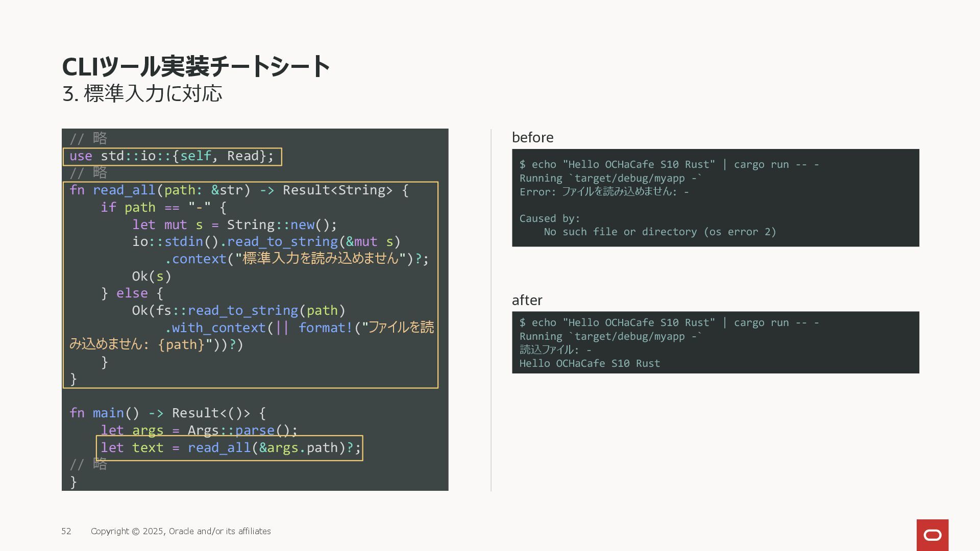This screenshot has width=980, height=551.
Task: Click the 'use std::io::{self, Read};' line
Action: pyautogui.click(x=172, y=156)
